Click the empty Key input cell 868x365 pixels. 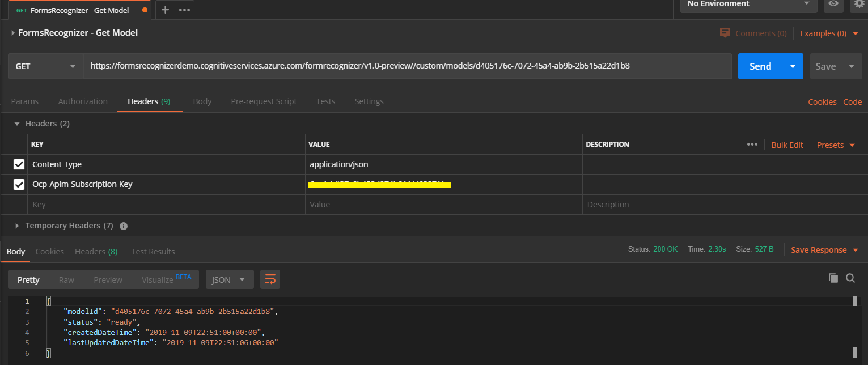click(x=166, y=205)
